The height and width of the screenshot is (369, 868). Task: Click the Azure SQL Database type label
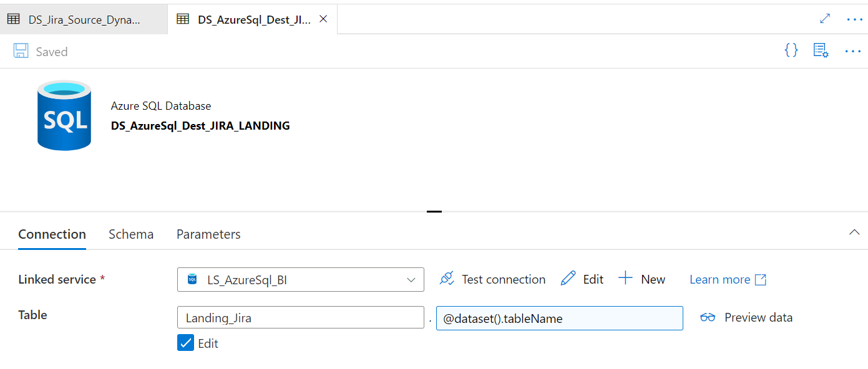coord(161,106)
